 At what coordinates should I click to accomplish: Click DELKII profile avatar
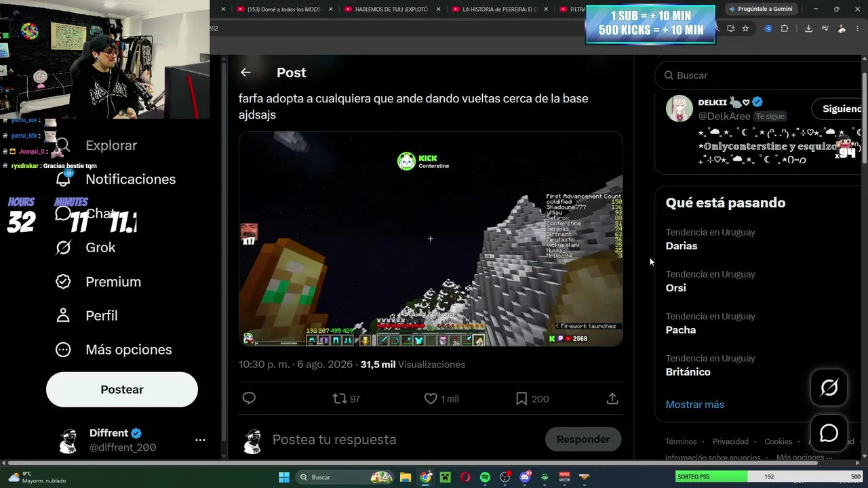pyautogui.click(x=679, y=108)
